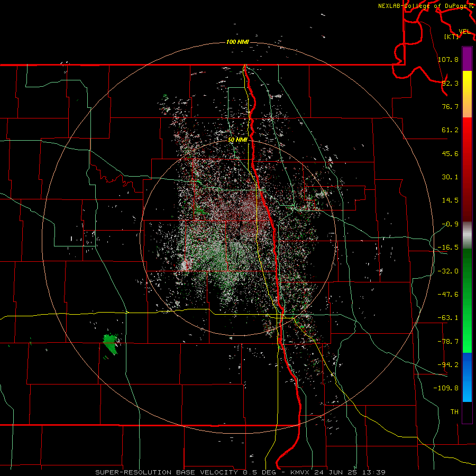
Task: Select the 92.3 scale value
Action: [x=450, y=83]
